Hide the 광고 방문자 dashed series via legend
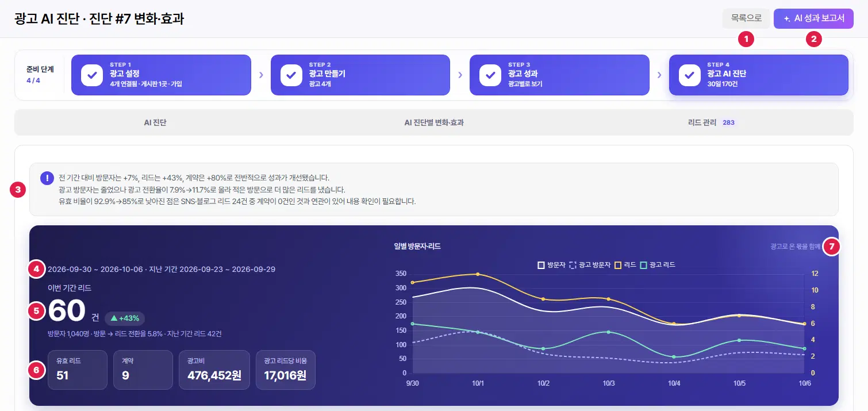Screen dimensions: 868x411 point(590,265)
